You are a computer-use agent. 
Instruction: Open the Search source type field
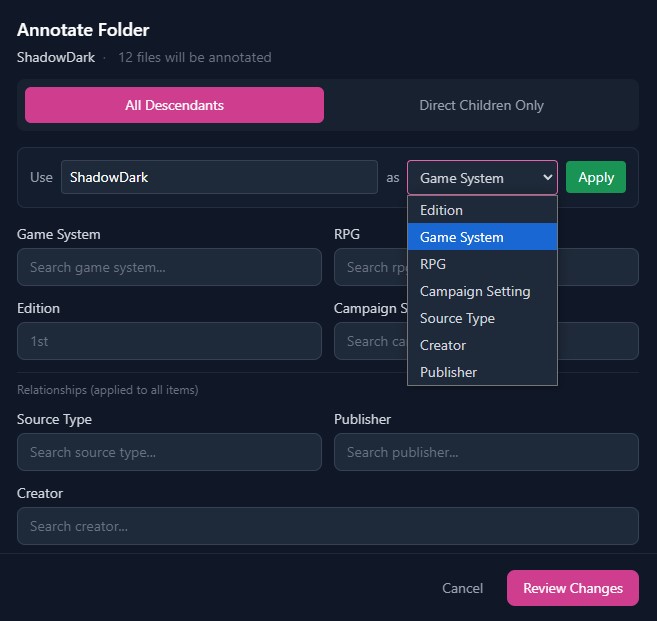click(169, 452)
